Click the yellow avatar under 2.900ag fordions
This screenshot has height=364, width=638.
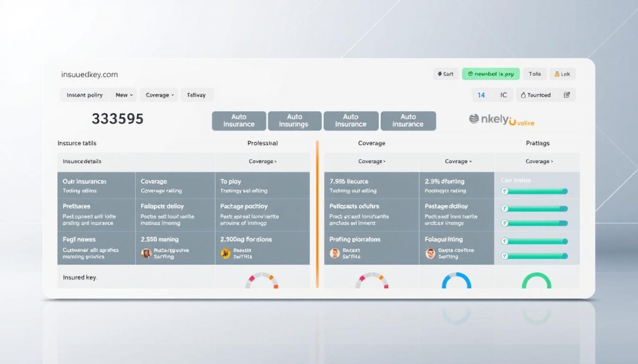[x=226, y=253]
